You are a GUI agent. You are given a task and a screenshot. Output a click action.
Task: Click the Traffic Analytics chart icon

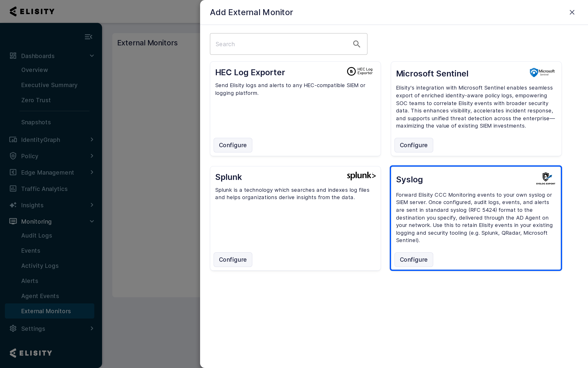point(13,189)
